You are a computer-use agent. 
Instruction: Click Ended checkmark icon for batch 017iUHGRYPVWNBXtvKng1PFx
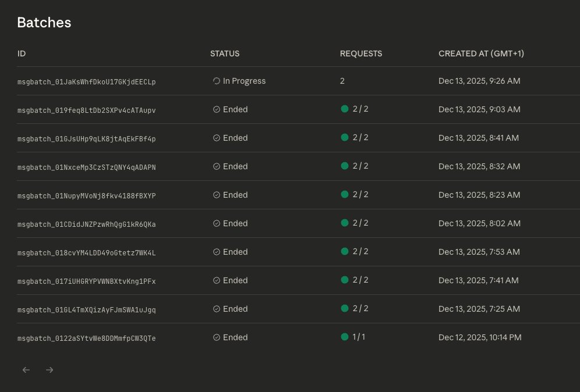[x=217, y=280]
